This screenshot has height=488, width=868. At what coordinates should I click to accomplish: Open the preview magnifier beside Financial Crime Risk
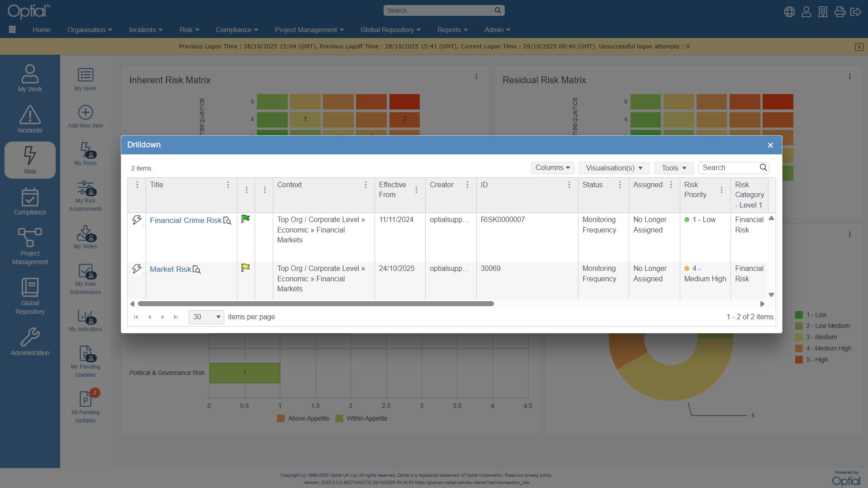[x=228, y=220]
